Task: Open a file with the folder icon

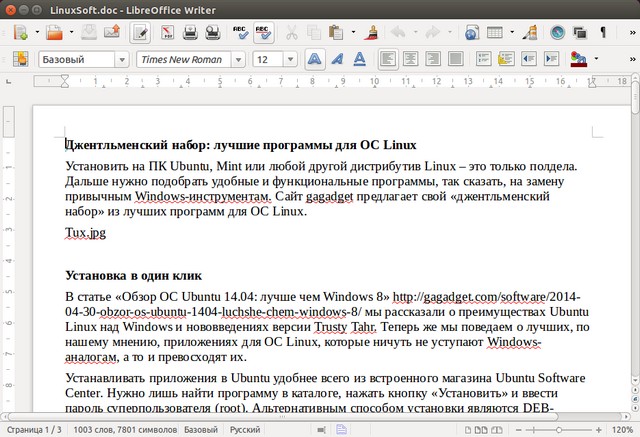Action: pyautogui.click(x=54, y=32)
